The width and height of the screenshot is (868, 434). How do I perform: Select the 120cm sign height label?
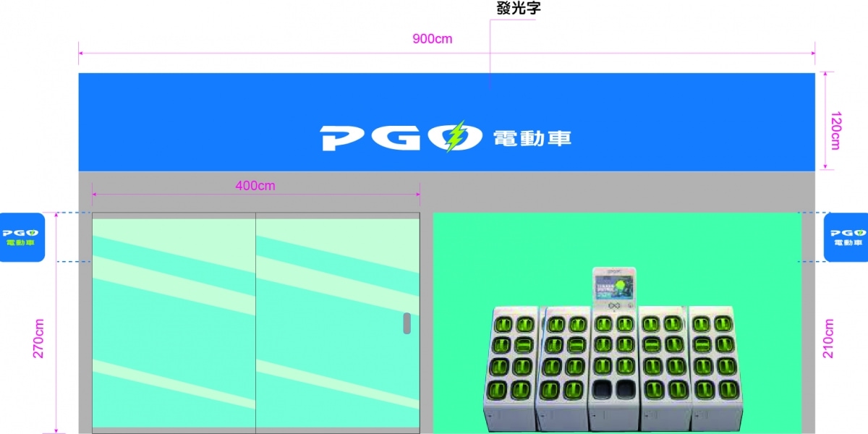pyautogui.click(x=835, y=131)
